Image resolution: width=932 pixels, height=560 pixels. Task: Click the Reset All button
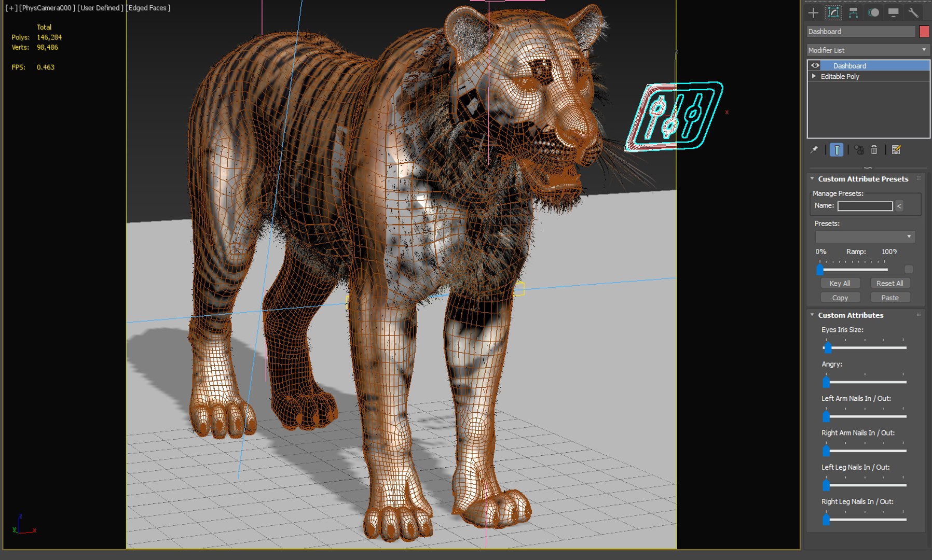point(890,283)
